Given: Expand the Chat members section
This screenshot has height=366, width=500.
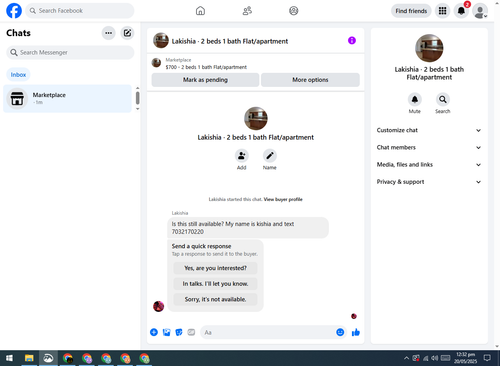Looking at the screenshot, I should tap(429, 147).
